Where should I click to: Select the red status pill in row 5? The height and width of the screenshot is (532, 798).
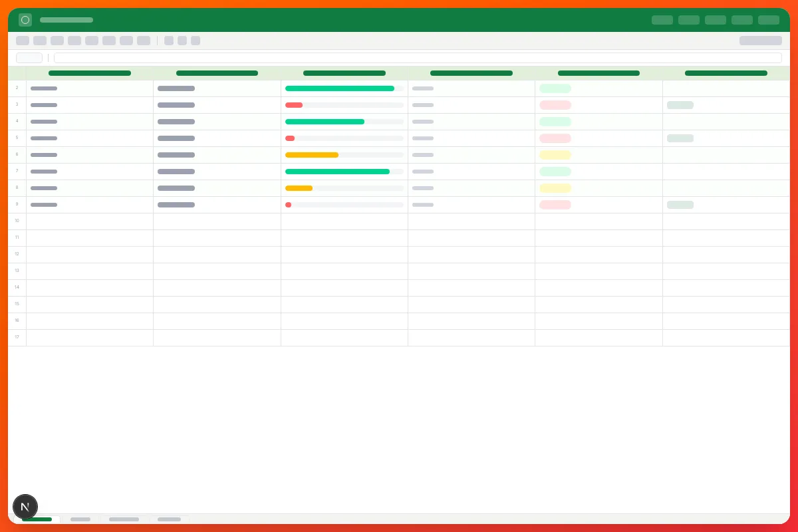click(555, 138)
